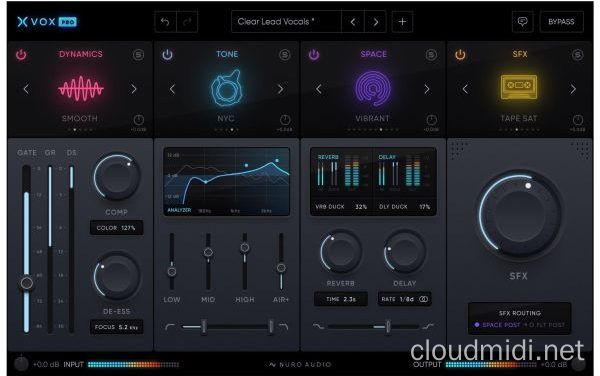Click the COMP knob
Screen dimensions: 600x376
click(117, 177)
